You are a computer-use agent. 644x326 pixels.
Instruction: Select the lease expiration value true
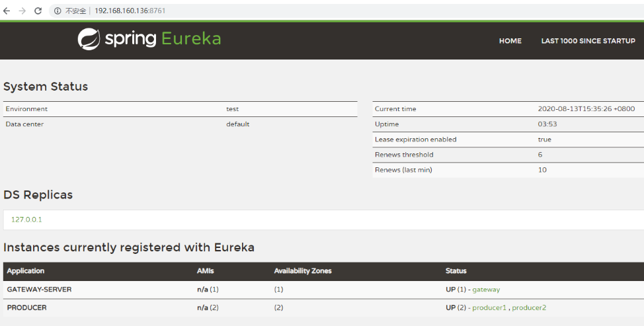545,139
